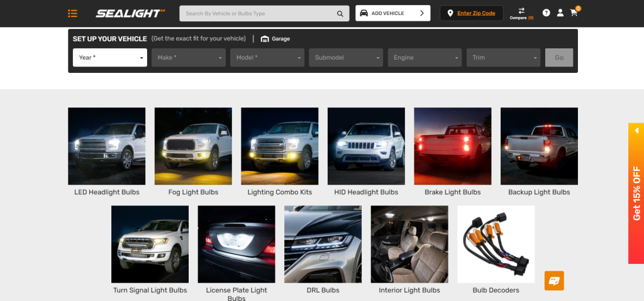644x301 pixels.
Task: Click the search magnifier icon
Action: [x=340, y=13]
